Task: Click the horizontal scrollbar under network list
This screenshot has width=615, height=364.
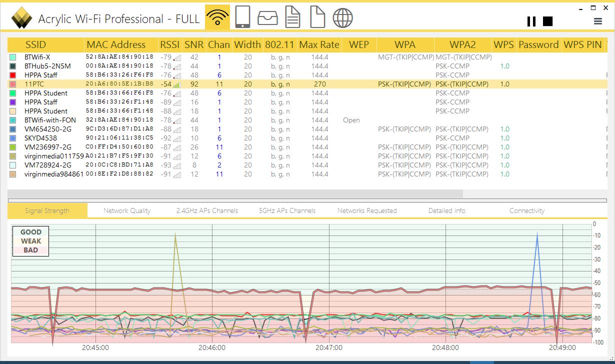Action: point(235,193)
